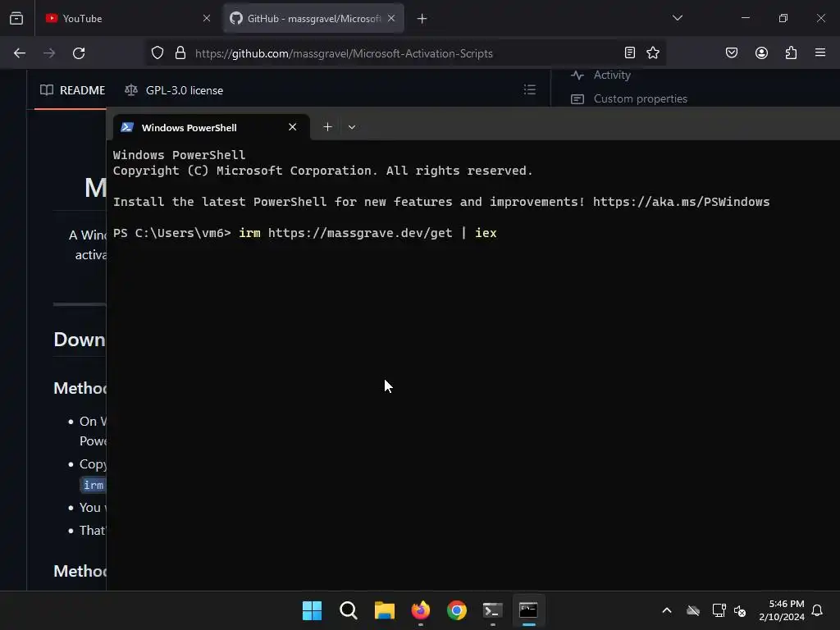The height and width of the screenshot is (630, 840).
Task: Open README outline list icon
Action: pos(529,89)
